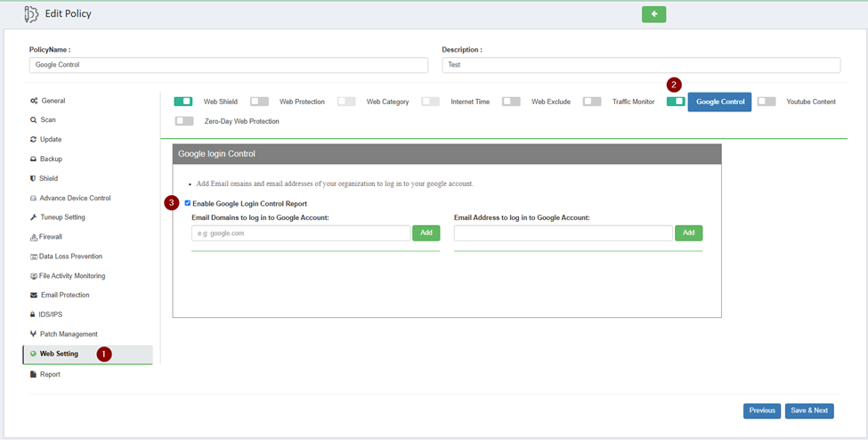Click Add for email domains
The image size is (868, 440).
426,233
